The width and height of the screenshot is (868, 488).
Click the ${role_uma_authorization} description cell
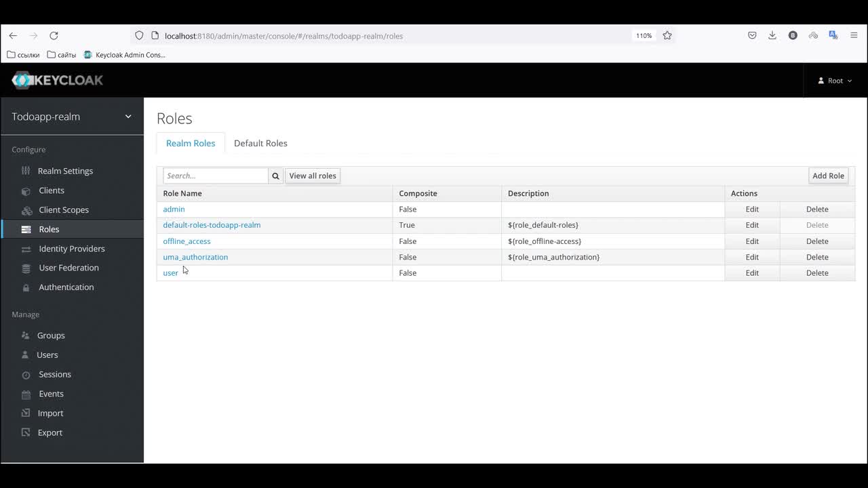point(613,257)
